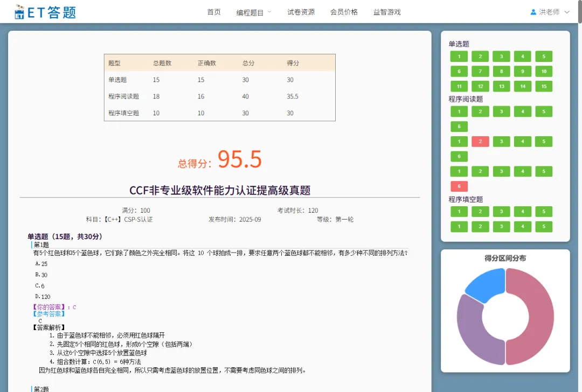Open the red-highlighted 程序阅读题 question 2
The width and height of the screenshot is (582, 392).
480,141
